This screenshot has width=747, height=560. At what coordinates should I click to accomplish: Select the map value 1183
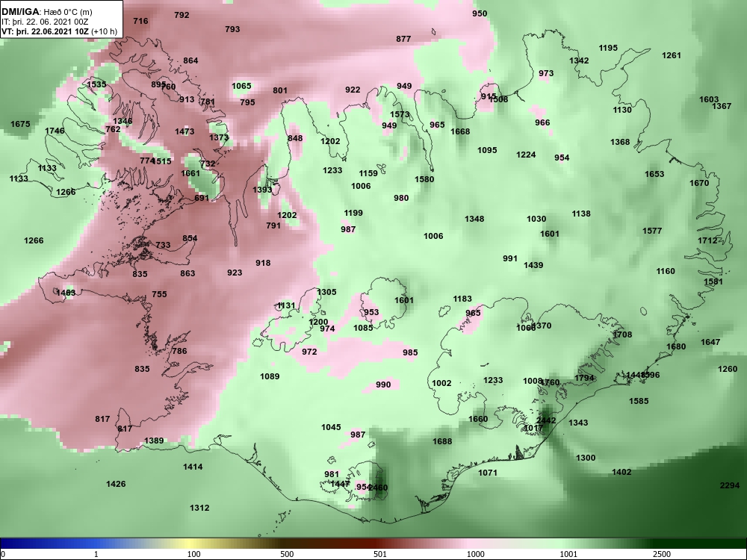pos(462,299)
